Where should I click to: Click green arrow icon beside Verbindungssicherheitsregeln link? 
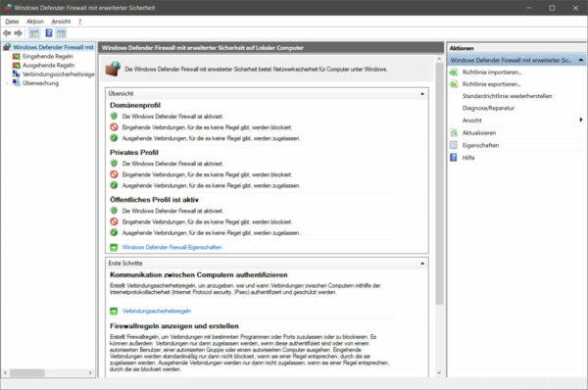point(114,312)
